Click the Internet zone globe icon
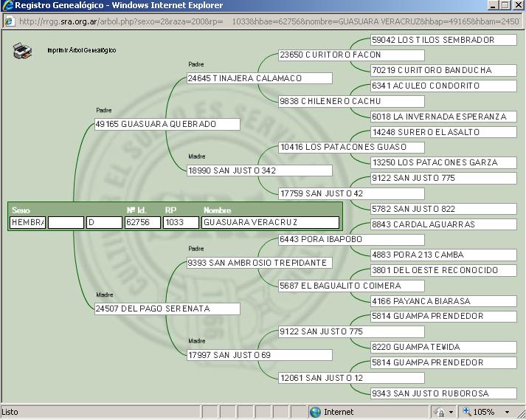526x420 pixels. click(315, 412)
